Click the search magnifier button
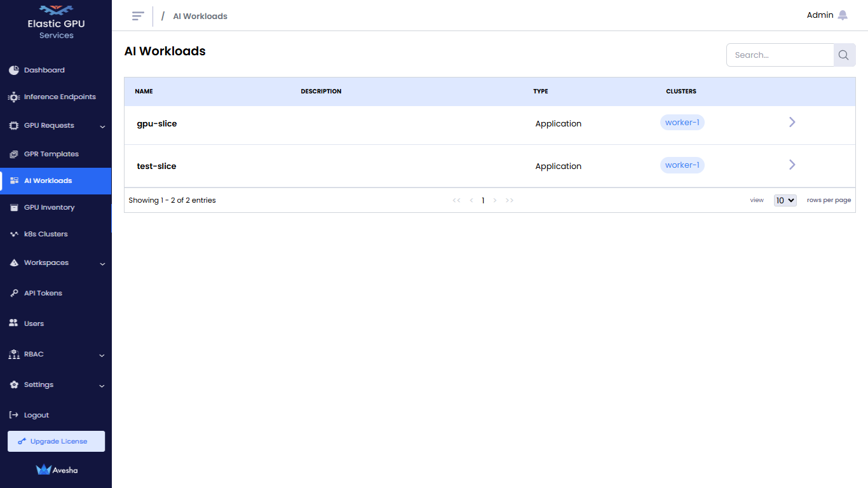Screen dimensions: 868x488 click(844, 55)
